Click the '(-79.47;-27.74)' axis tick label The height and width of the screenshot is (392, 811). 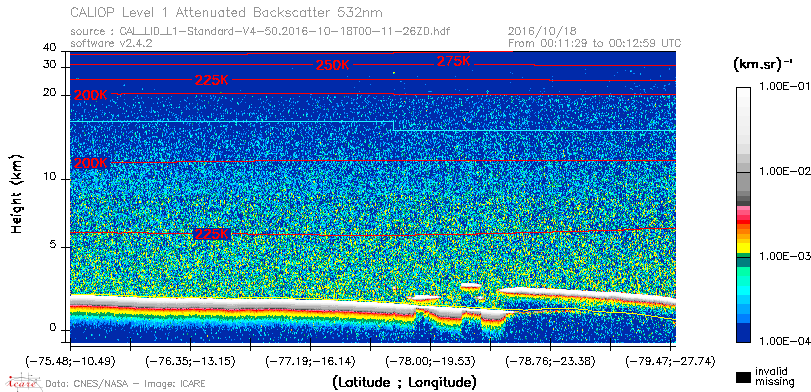coord(670,361)
